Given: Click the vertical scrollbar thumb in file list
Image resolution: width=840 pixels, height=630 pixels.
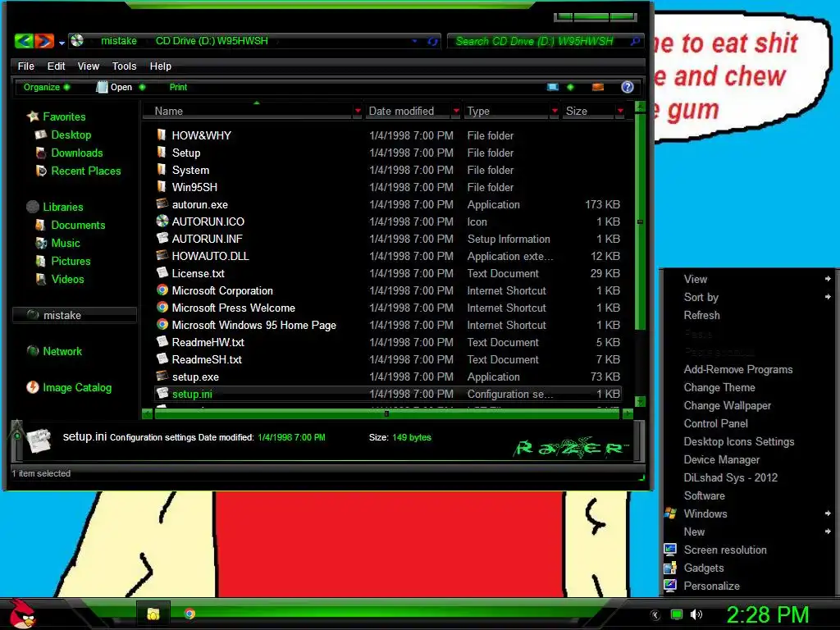Looking at the screenshot, I should [x=640, y=221].
